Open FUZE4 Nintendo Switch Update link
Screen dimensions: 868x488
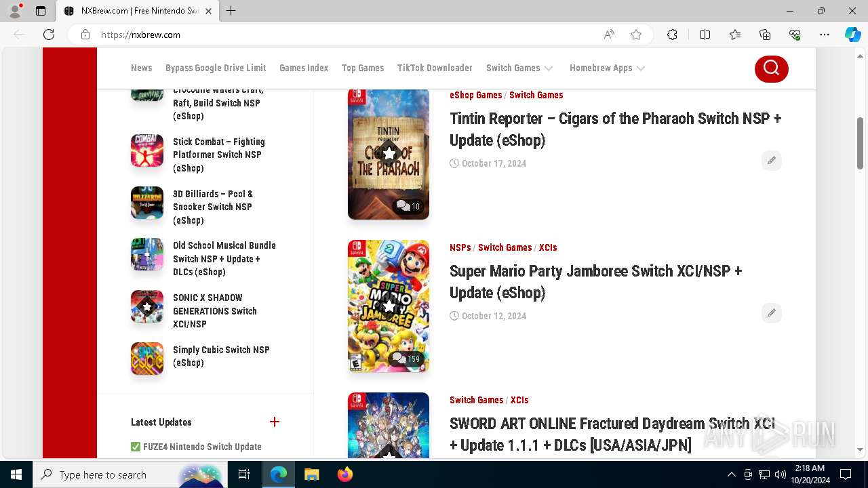coord(202,447)
